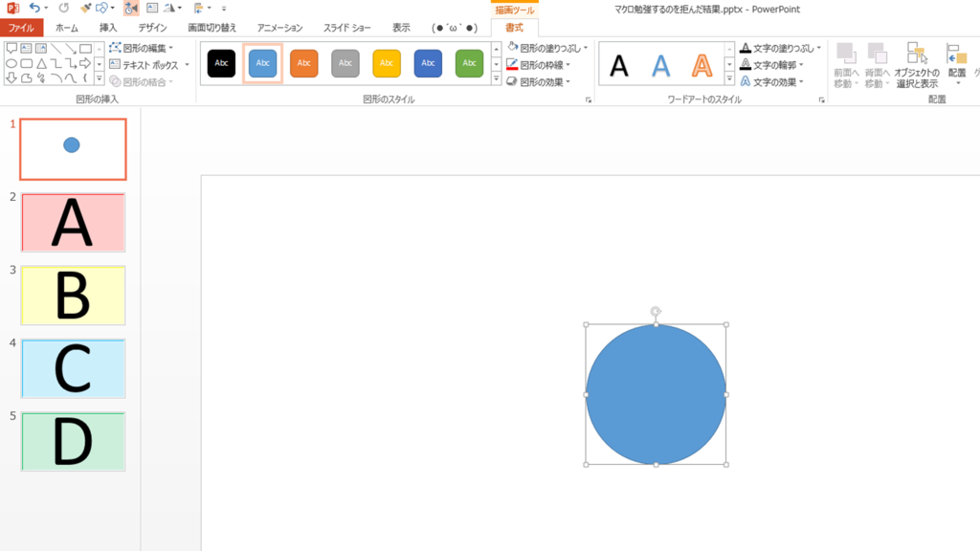This screenshot has width=980, height=551.
Task: Apply the black A WordArt style
Action: pyautogui.click(x=619, y=65)
